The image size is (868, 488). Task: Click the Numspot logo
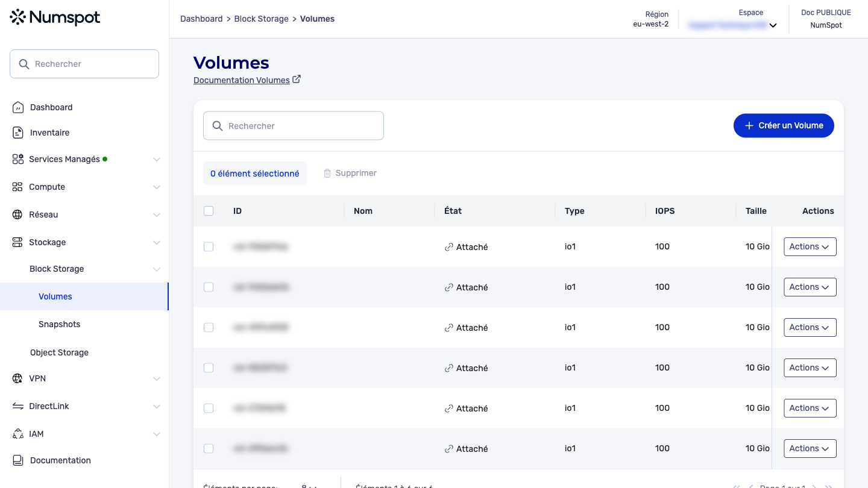[55, 17]
